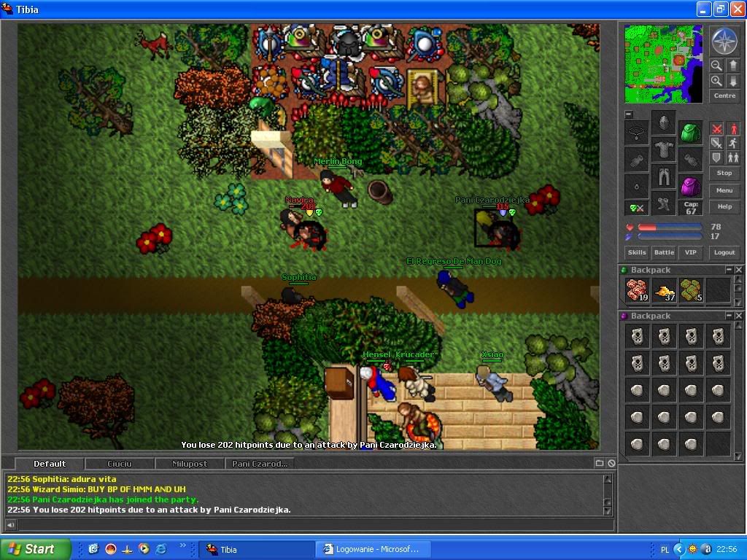The height and width of the screenshot is (560, 747).
Task: Select the helmet equipment slot
Action: click(664, 122)
